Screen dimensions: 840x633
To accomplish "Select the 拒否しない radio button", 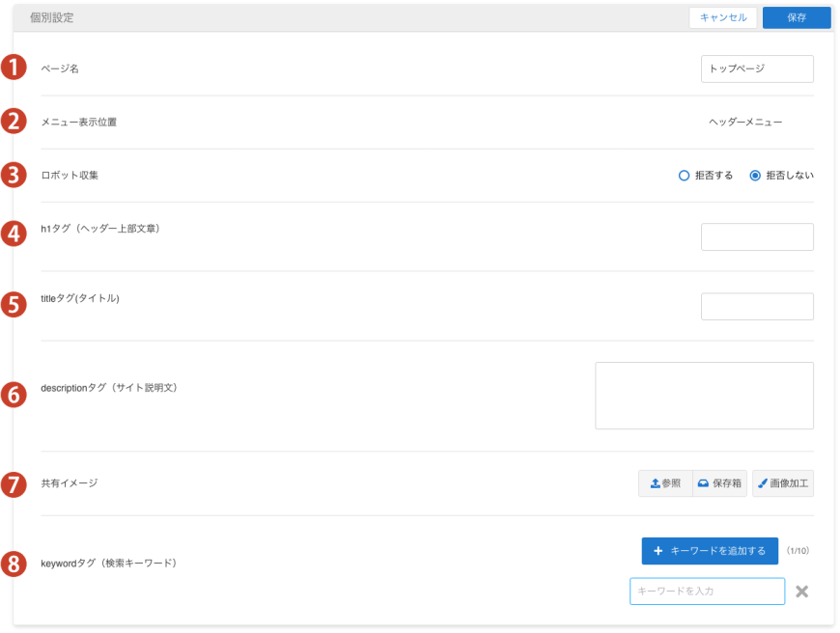I will tap(755, 176).
